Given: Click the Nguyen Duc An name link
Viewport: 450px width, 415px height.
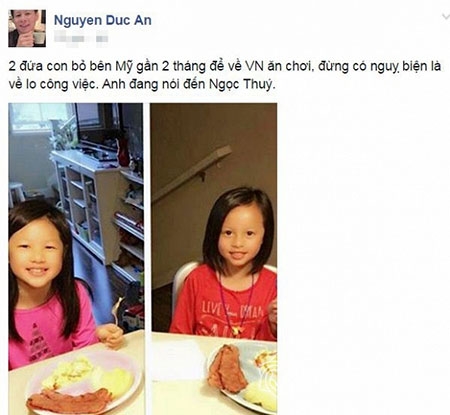Looking at the screenshot, I should pyautogui.click(x=103, y=20).
